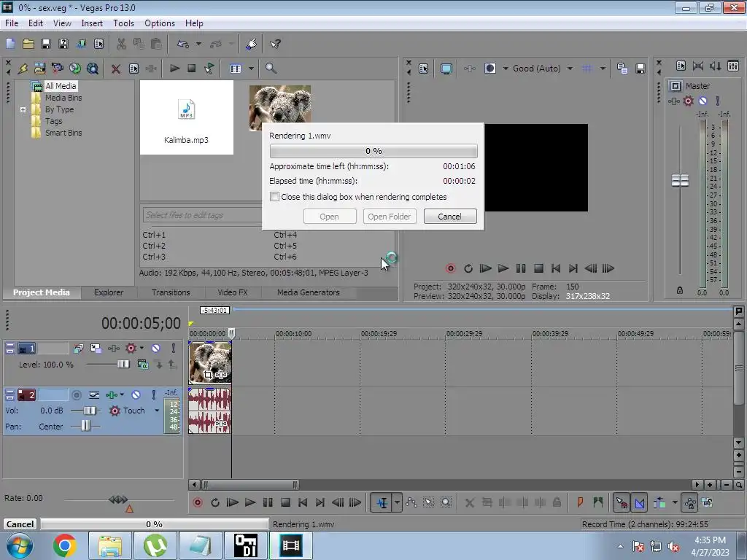Click the What's This help icon
Image resolution: width=747 pixels, height=560 pixels.
tap(275, 44)
